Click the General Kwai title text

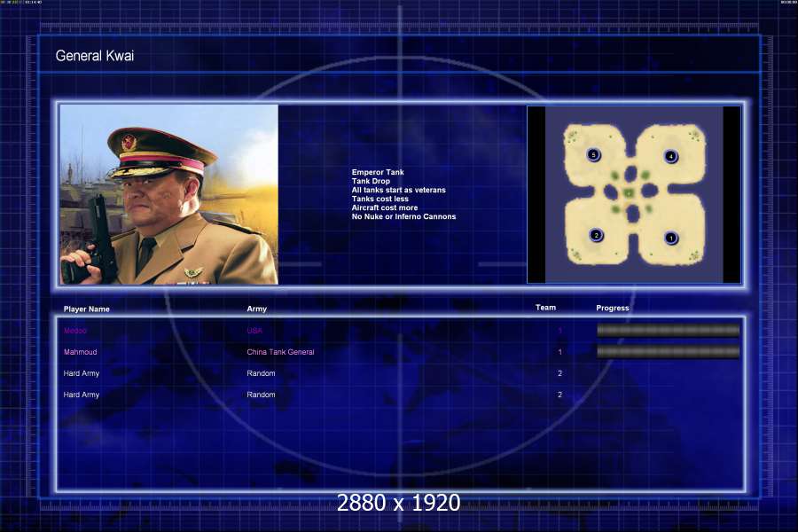point(95,56)
